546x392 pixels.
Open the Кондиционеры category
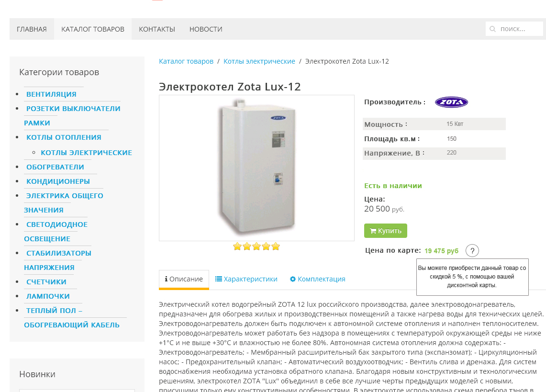[x=58, y=181]
